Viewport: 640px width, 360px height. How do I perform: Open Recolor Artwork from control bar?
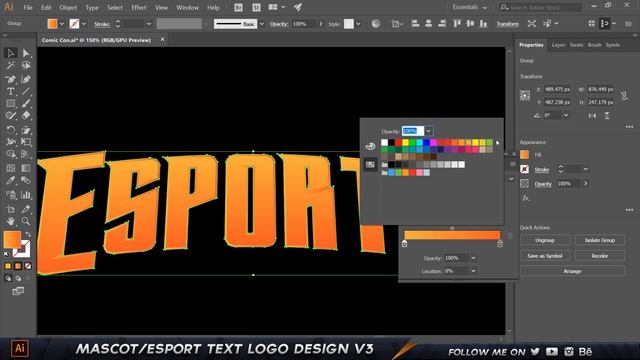(376, 24)
